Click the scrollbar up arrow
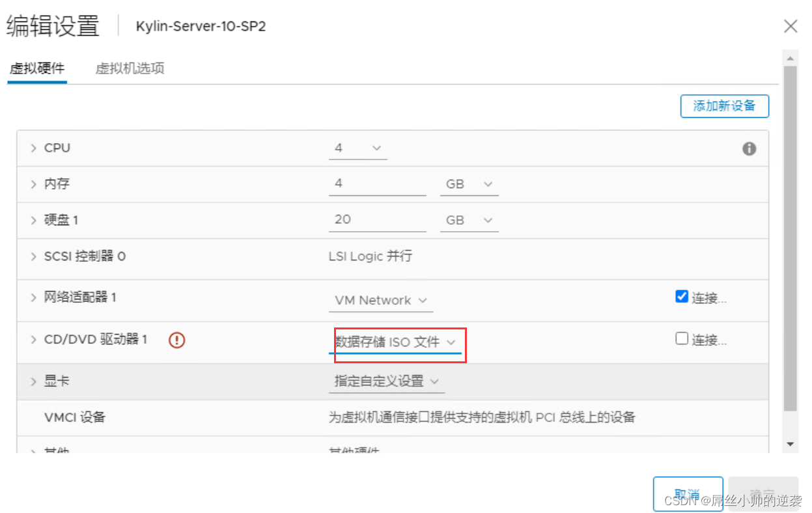The image size is (812, 513). click(791, 59)
